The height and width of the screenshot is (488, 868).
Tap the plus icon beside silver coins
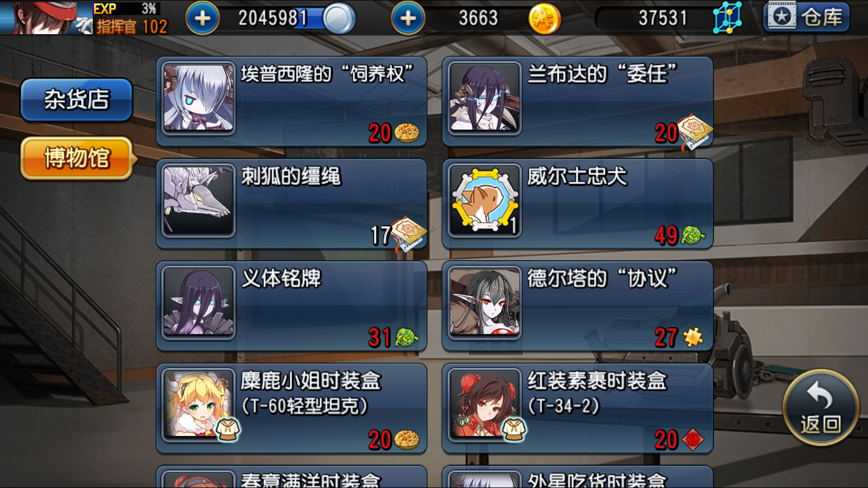tap(202, 18)
